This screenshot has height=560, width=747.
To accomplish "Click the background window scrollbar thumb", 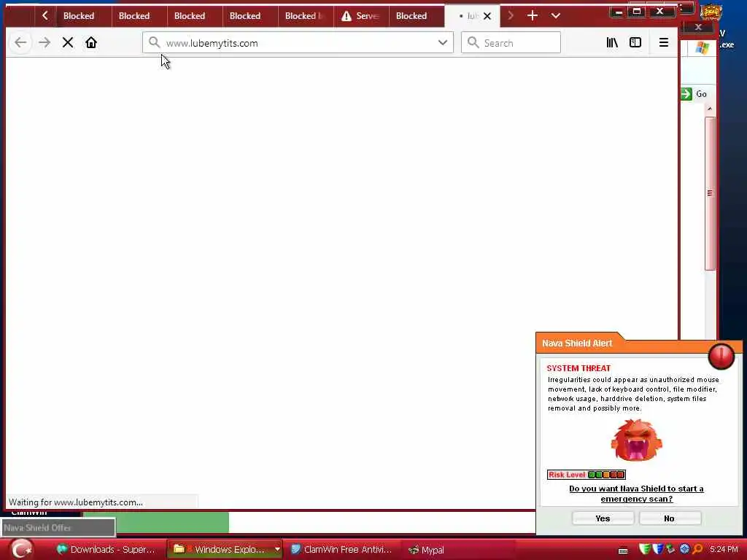I will (710, 193).
